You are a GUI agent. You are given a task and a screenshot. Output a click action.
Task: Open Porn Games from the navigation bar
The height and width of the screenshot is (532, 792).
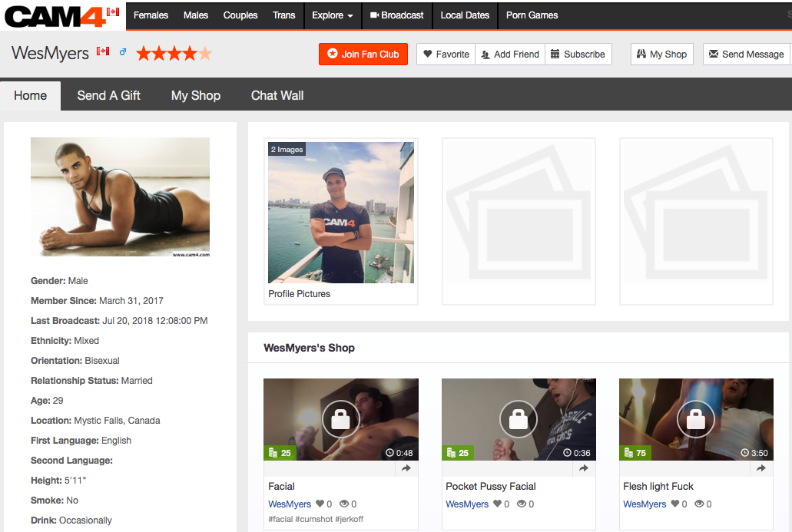(532, 15)
